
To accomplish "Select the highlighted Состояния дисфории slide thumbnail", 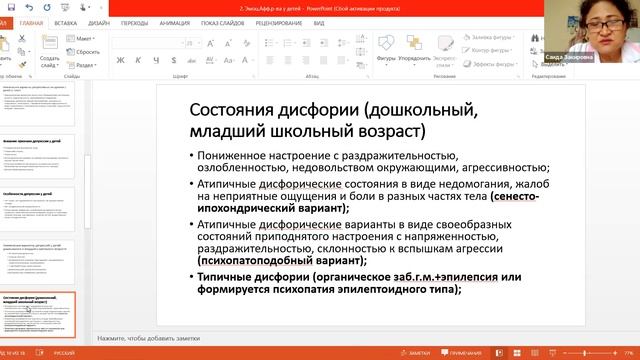I will [38, 315].
